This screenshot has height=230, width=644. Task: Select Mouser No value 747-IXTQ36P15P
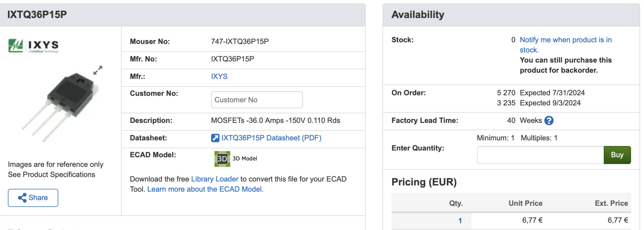pos(240,42)
